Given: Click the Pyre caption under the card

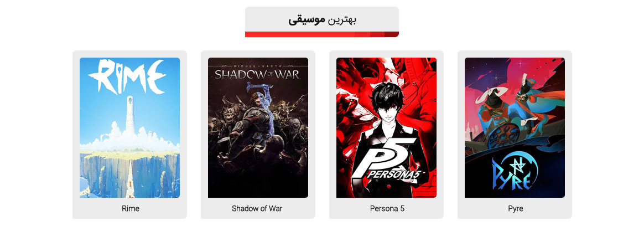Looking at the screenshot, I should click(x=516, y=208).
